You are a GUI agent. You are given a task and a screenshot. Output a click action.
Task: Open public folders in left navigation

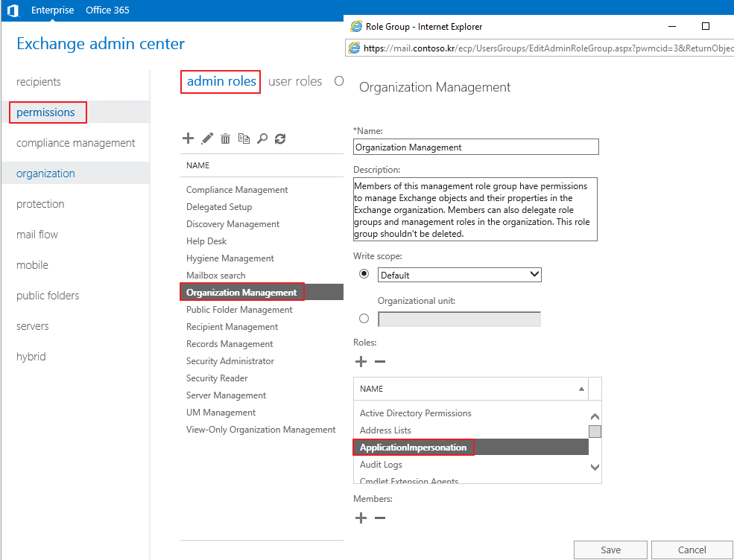[x=48, y=296]
